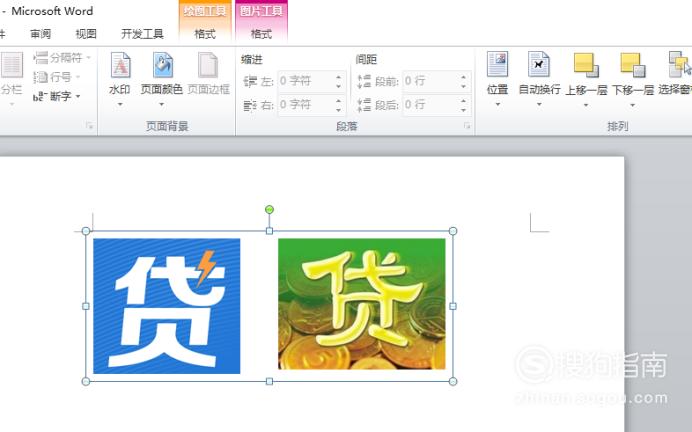Increase 段前 spacing with up spinner
This screenshot has width=692, height=432.
[x=463, y=77]
